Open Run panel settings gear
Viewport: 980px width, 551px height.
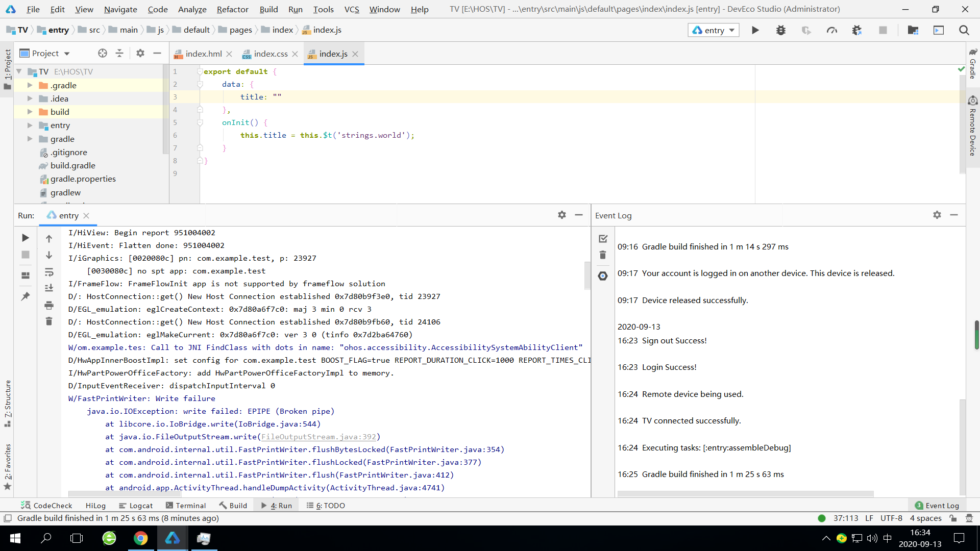pos(562,215)
